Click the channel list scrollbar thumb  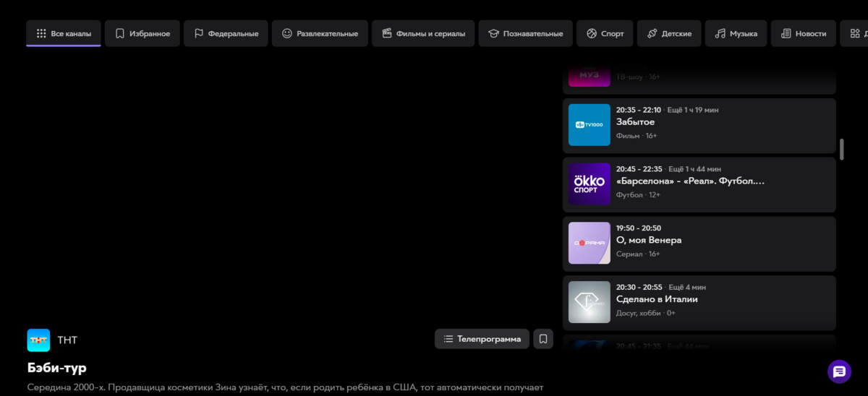(x=842, y=150)
